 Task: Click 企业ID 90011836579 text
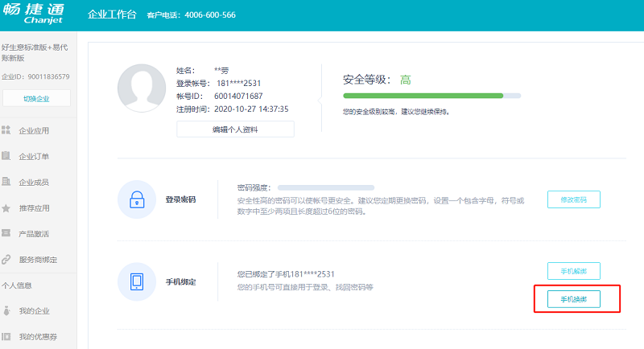35,76
